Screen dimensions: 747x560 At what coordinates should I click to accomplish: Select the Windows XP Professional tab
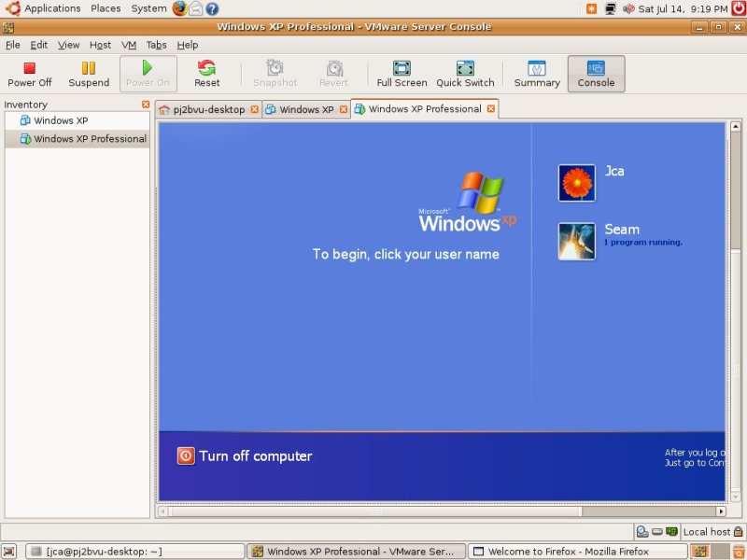[x=425, y=109]
